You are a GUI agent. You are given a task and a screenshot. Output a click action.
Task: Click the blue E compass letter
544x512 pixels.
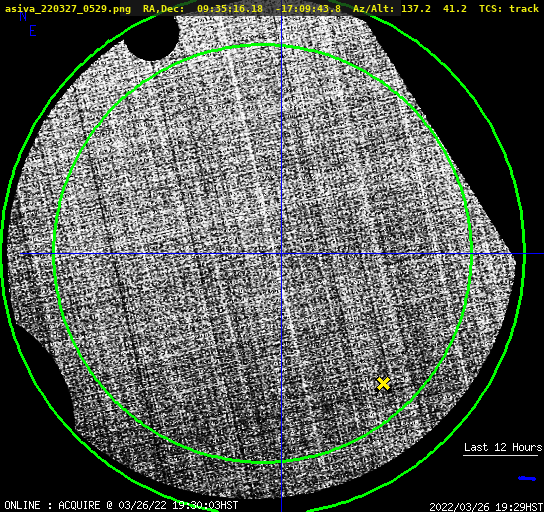pos(33,31)
